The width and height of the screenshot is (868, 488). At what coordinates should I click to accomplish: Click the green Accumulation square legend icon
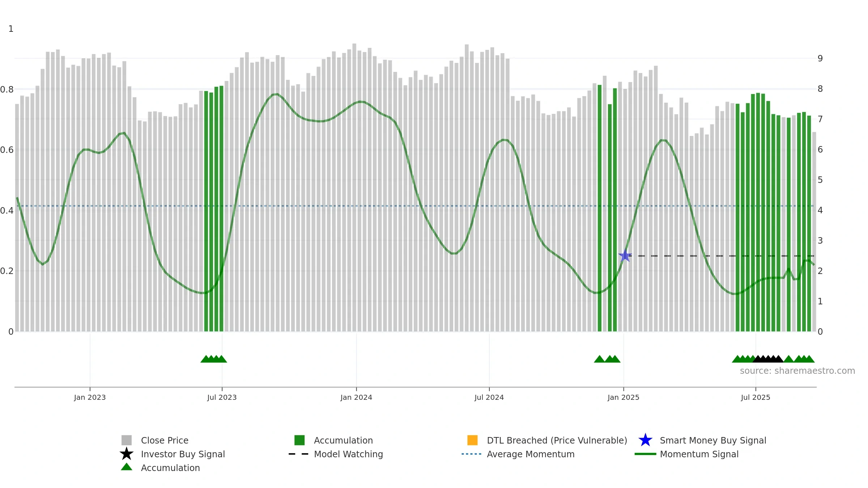299,440
